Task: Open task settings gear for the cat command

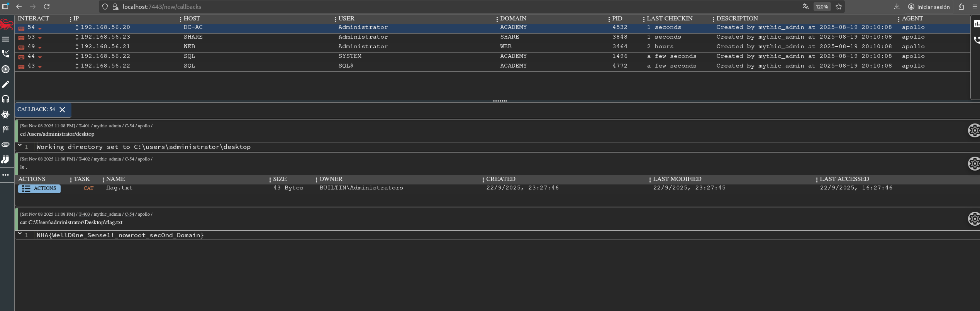Action: 974,219
